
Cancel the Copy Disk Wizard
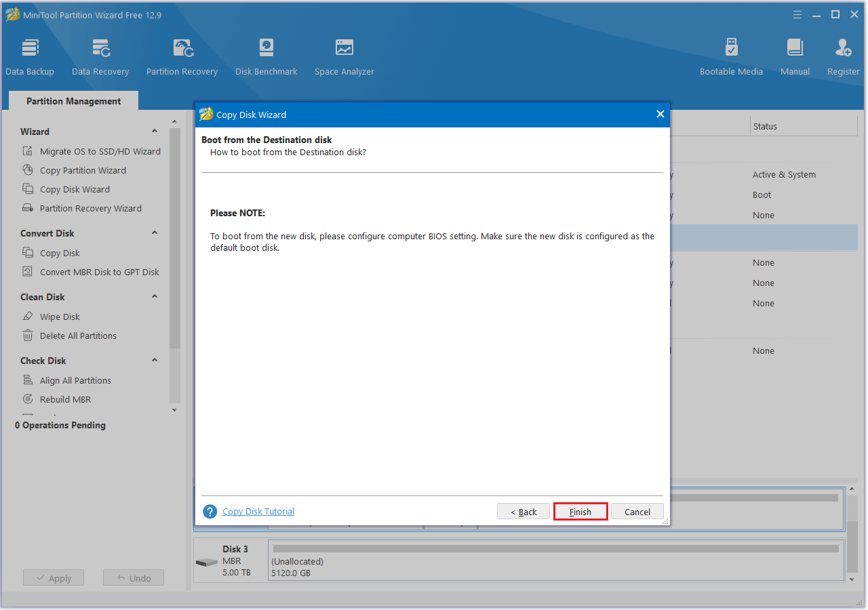[637, 512]
